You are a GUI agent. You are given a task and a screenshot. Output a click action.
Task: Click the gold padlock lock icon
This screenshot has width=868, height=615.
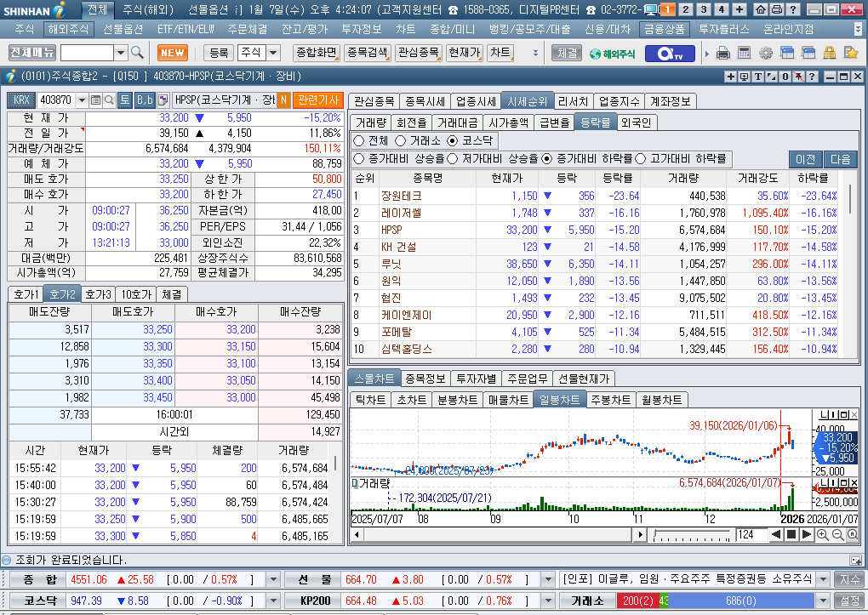point(829,53)
